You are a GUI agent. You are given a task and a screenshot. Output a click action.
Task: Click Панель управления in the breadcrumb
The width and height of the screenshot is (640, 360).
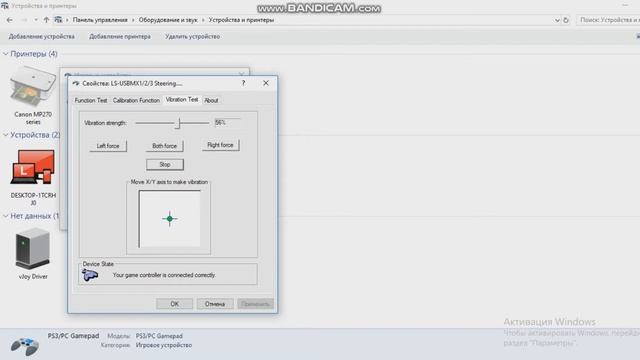100,20
